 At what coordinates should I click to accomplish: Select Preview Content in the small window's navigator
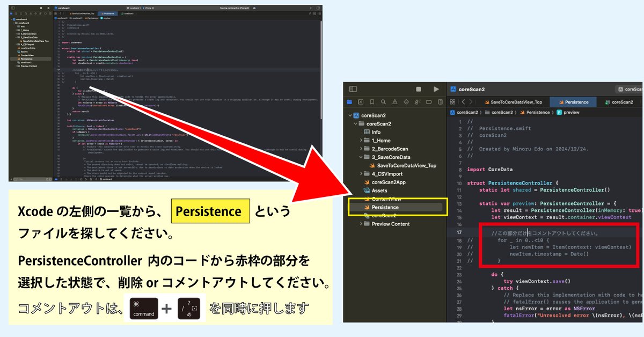coord(28,66)
